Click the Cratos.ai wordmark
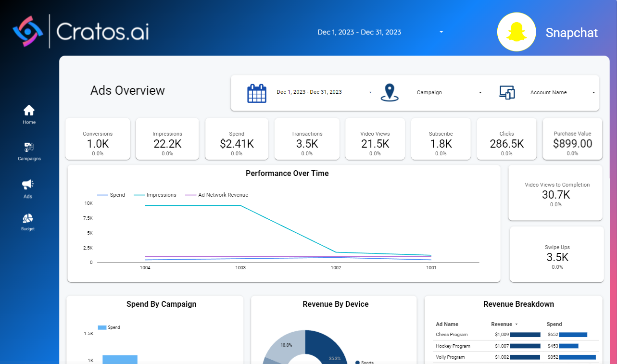The image size is (617, 364). [102, 32]
